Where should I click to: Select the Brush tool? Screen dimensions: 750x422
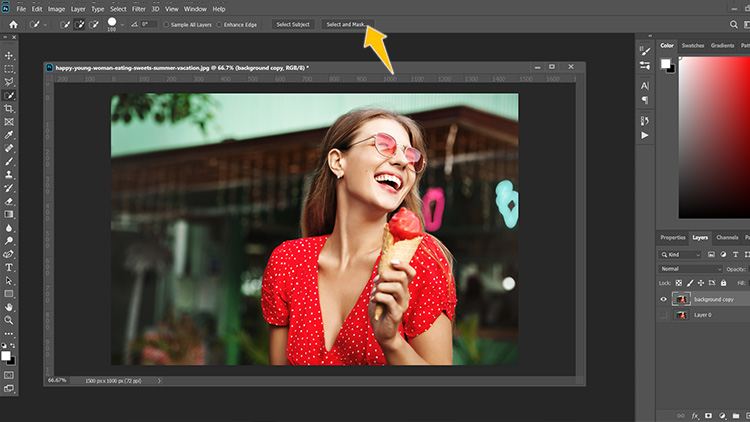click(x=9, y=161)
